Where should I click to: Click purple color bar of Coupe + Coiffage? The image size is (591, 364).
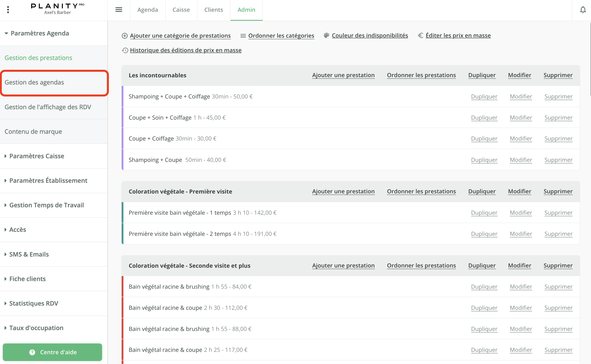point(123,138)
